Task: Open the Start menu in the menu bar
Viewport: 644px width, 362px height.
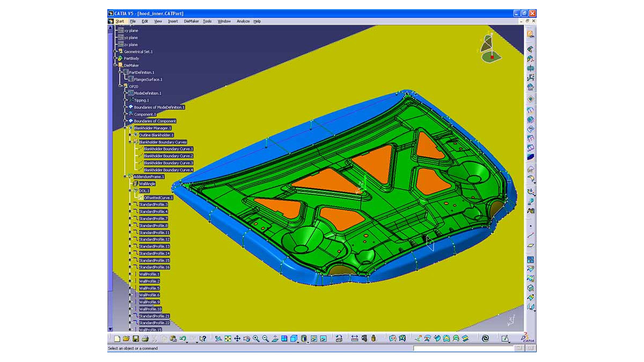Action: click(x=119, y=21)
